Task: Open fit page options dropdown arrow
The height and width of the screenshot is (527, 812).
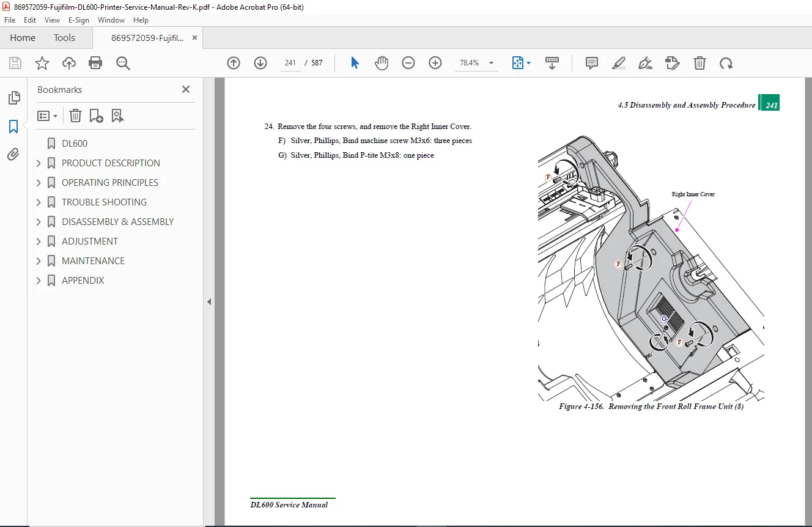Action: click(x=529, y=63)
